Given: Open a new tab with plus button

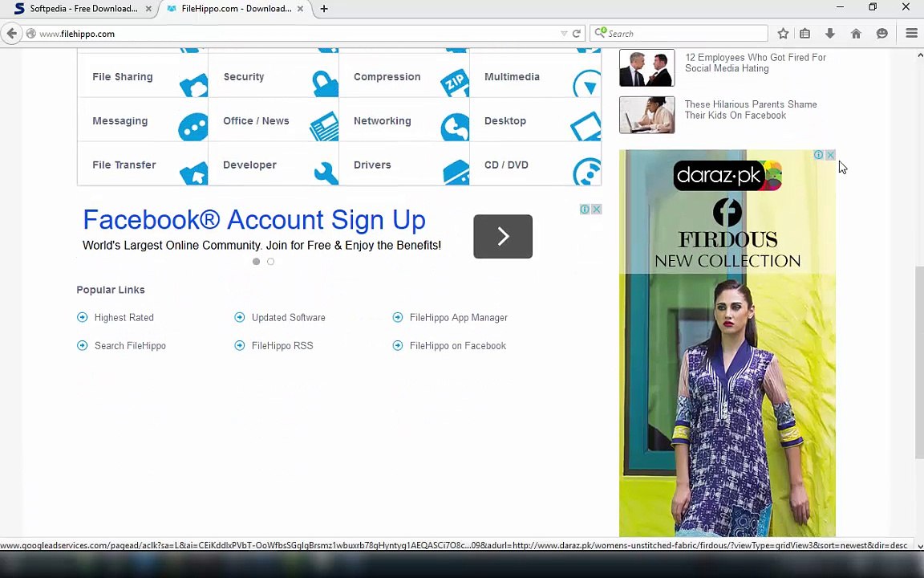Looking at the screenshot, I should click(324, 9).
